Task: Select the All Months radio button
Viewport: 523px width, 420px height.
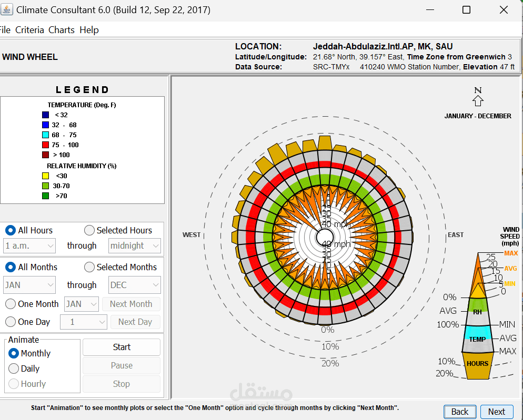Action: [11, 267]
